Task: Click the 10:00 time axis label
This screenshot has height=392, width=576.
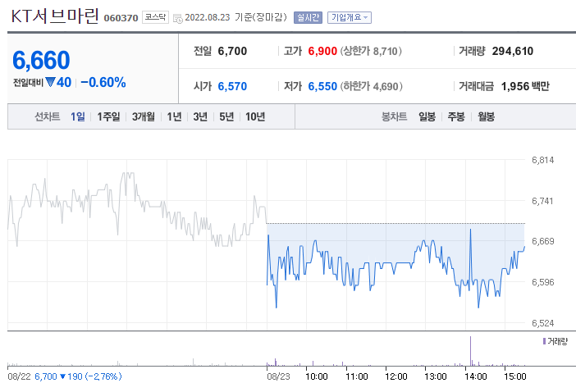Action: click(317, 376)
